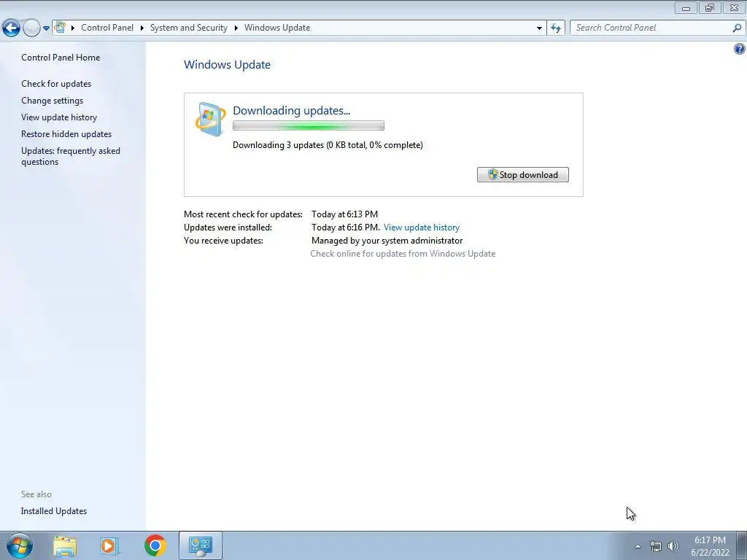
Task: Open Google Chrome from the taskbar
Action: click(x=155, y=545)
